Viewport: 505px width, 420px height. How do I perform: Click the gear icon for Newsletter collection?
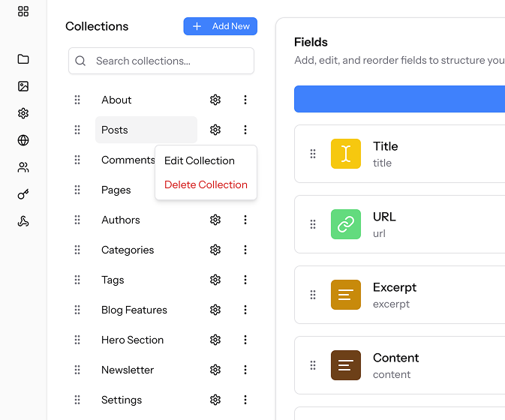pos(215,370)
